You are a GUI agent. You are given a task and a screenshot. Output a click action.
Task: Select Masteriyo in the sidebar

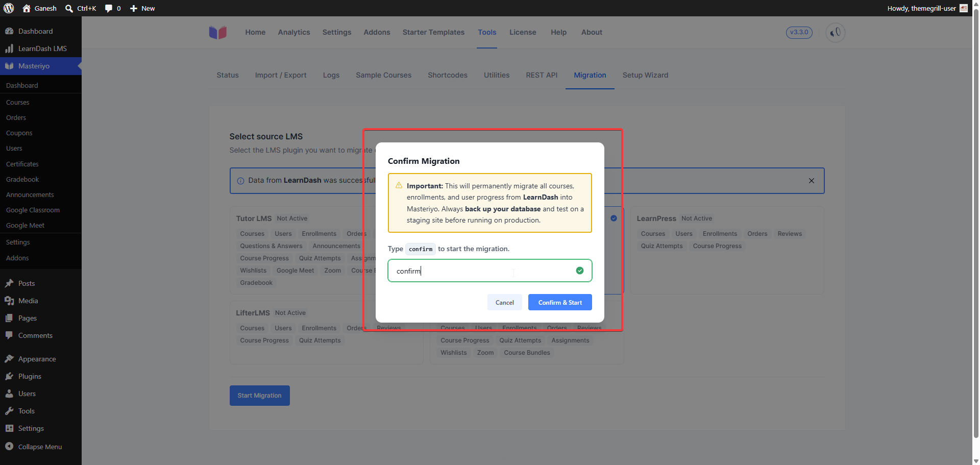(x=41, y=66)
